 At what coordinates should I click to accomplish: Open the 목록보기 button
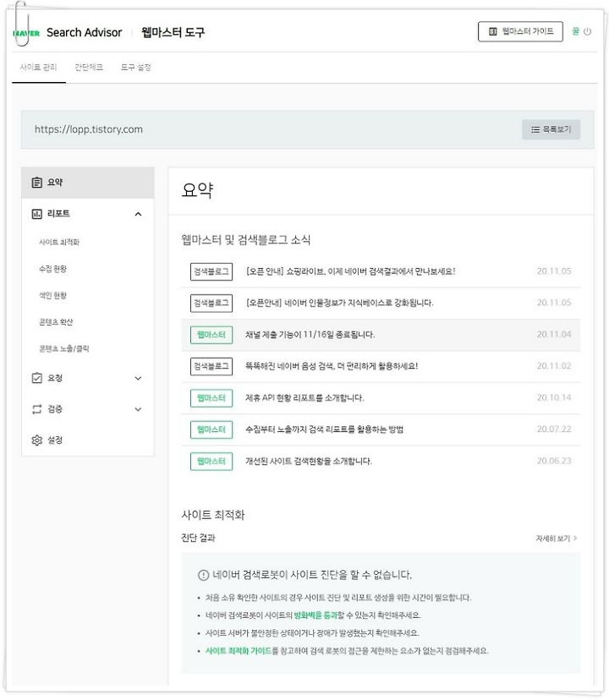pos(551,129)
